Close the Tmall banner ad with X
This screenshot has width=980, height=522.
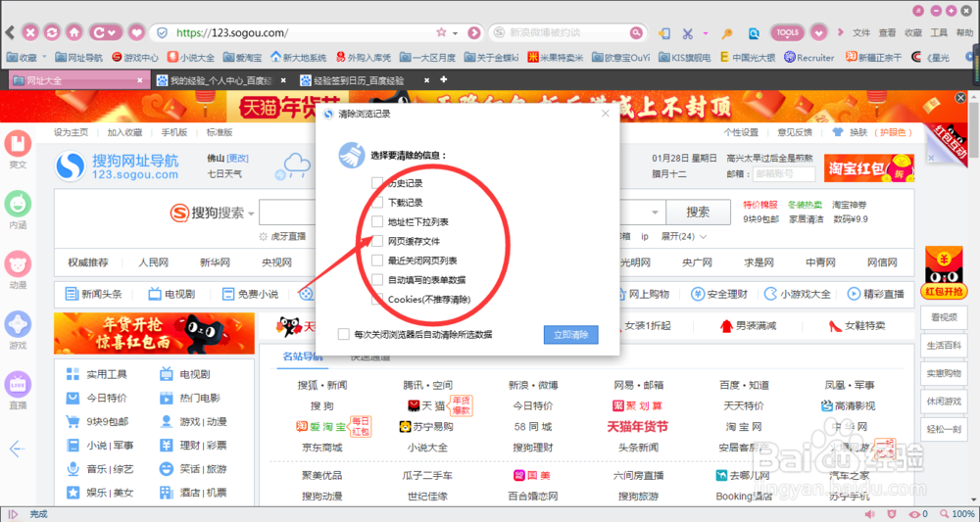pyautogui.click(x=961, y=98)
